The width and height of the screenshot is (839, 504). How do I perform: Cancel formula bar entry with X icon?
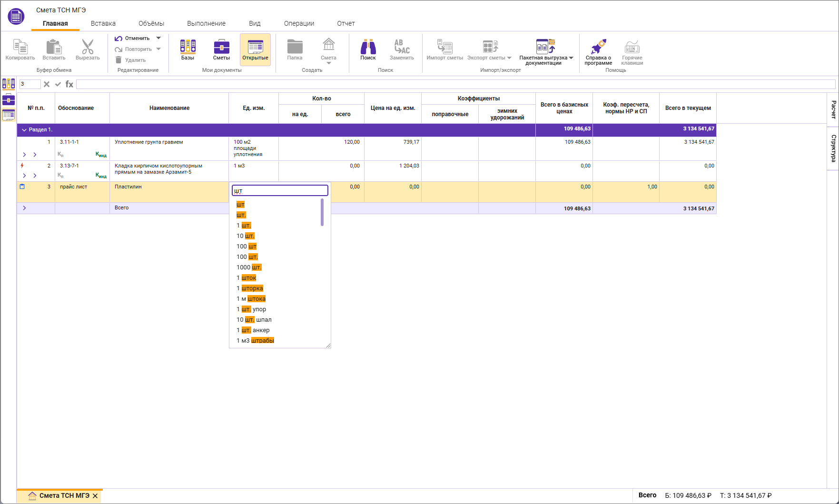point(47,84)
